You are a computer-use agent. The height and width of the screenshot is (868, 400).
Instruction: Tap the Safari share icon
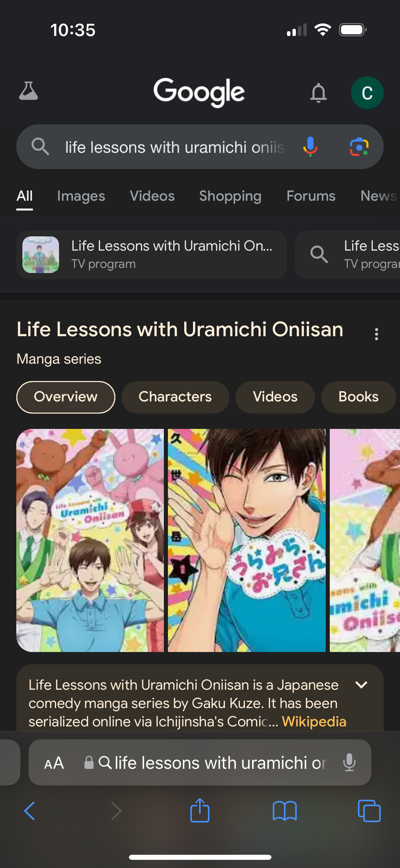pos(200,810)
